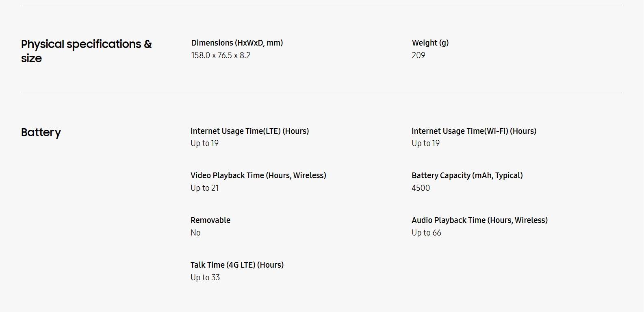The image size is (644, 312).
Task: Click the Battery section heading
Action: (x=41, y=133)
